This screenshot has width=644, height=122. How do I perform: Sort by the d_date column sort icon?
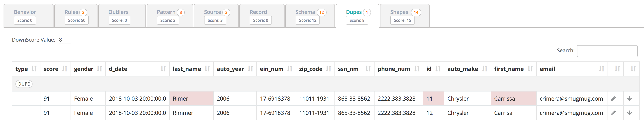click(163, 69)
